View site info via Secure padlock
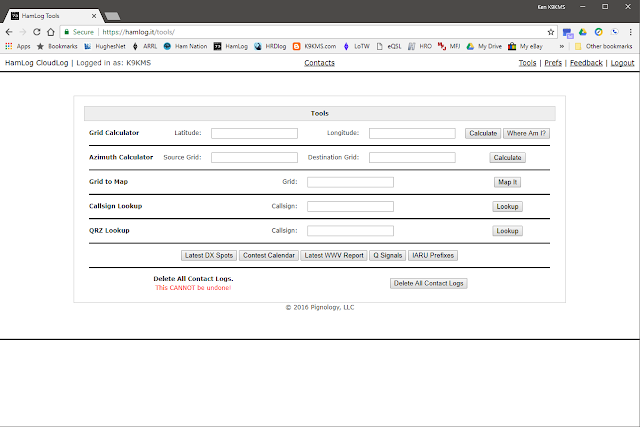The width and height of the screenshot is (640, 427). point(79,32)
